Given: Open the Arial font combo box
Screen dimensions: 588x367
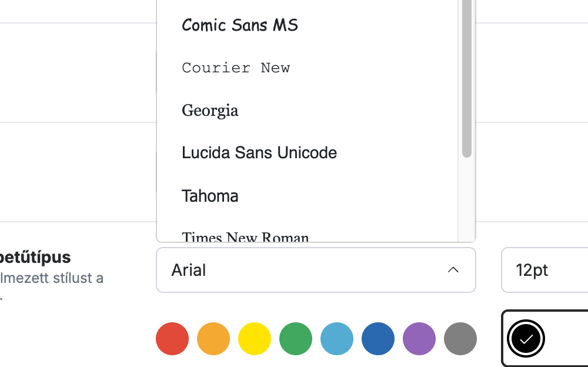Looking at the screenshot, I should pos(316,270).
